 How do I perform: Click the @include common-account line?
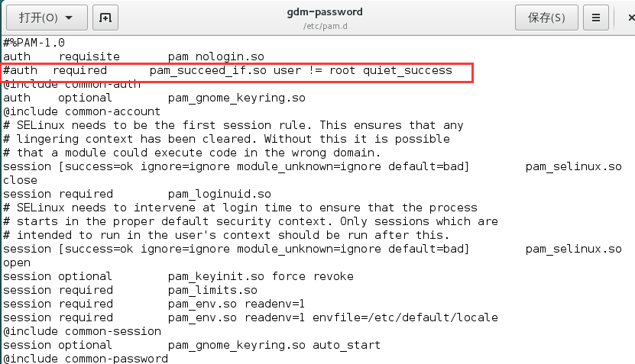(82, 111)
